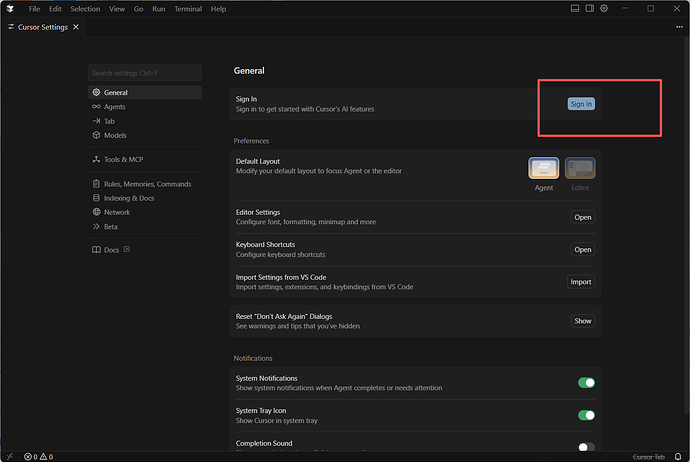Go to Agents label in sidebar
The height and width of the screenshot is (462, 690).
click(114, 106)
